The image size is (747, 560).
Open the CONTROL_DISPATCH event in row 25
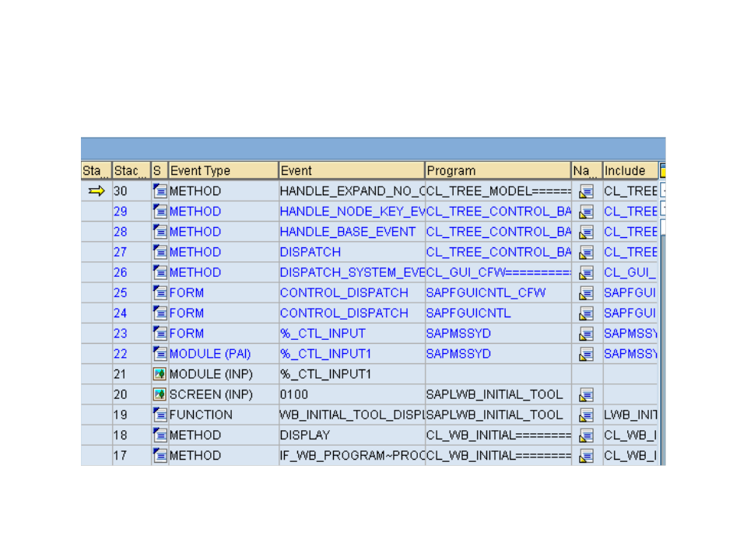pos(344,292)
